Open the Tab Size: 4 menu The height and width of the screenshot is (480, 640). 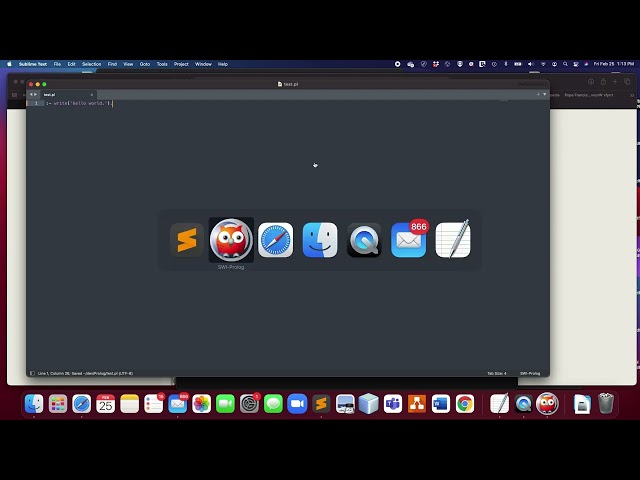click(x=497, y=373)
